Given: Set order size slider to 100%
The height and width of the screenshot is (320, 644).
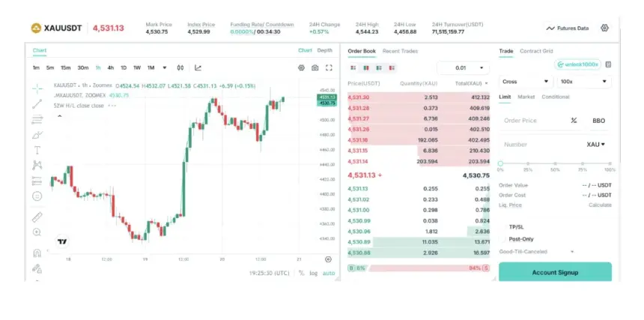Looking at the screenshot, I should pos(610,163).
